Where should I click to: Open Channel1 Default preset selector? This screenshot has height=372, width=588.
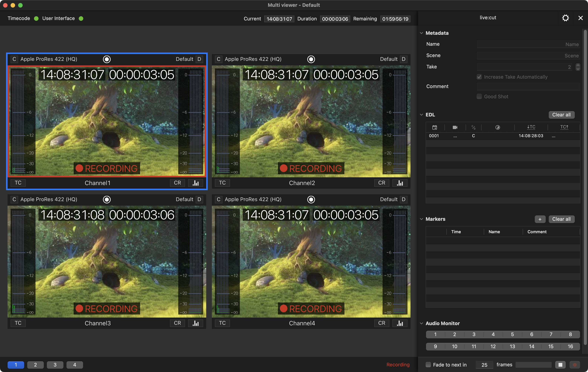[x=184, y=59]
